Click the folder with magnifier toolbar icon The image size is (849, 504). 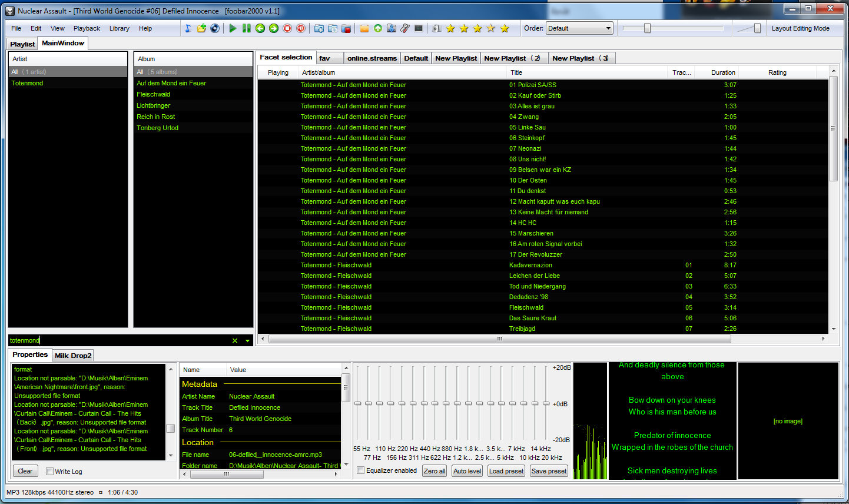pos(333,28)
